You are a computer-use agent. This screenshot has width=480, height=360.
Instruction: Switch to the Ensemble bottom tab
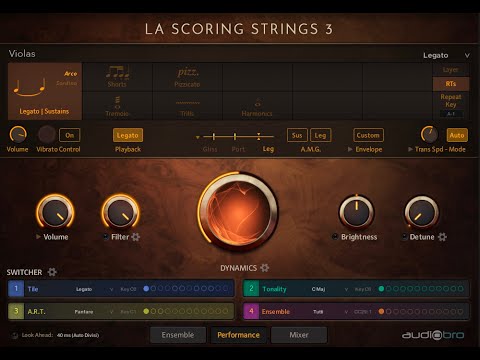click(178, 335)
